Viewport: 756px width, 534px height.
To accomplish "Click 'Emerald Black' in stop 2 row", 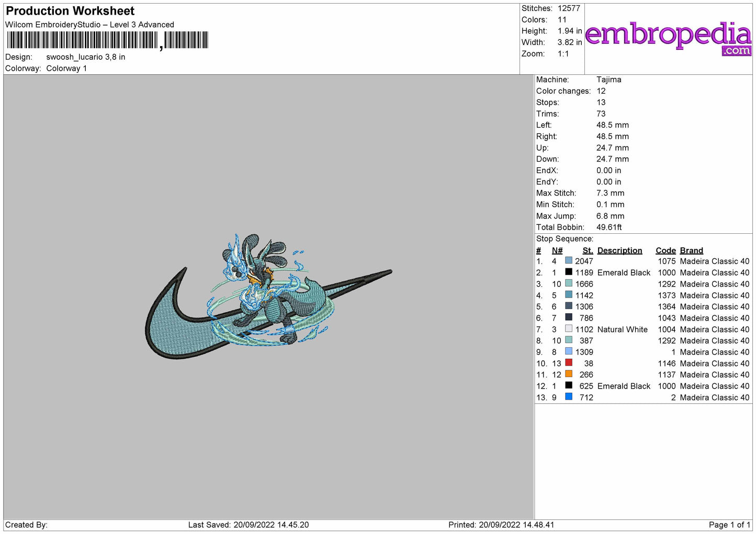I will click(x=624, y=273).
